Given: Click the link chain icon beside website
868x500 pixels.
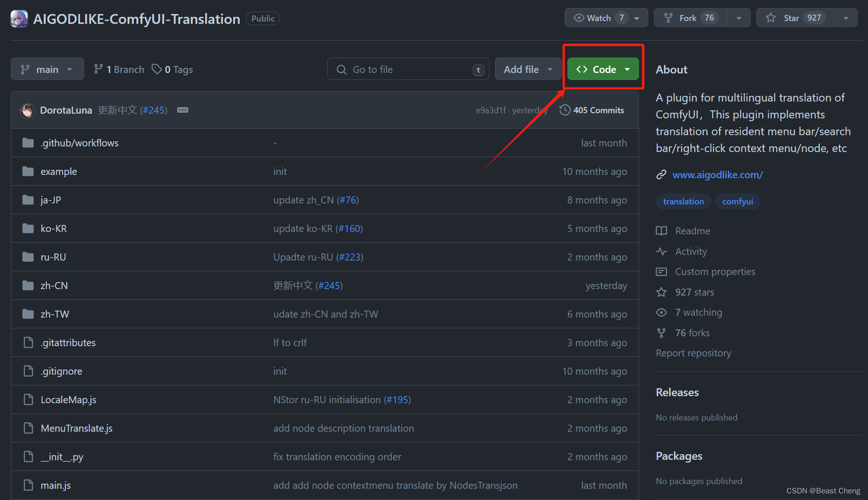Looking at the screenshot, I should tap(661, 175).
